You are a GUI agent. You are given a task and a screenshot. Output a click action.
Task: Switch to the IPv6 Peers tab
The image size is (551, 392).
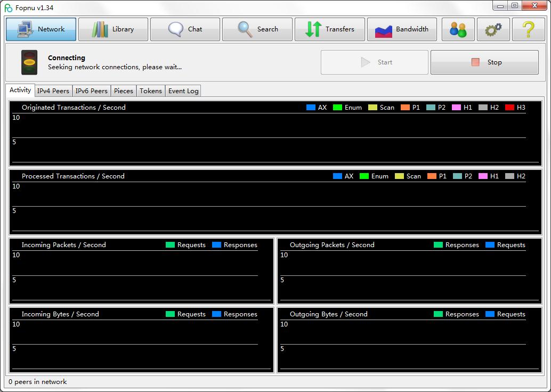click(92, 91)
